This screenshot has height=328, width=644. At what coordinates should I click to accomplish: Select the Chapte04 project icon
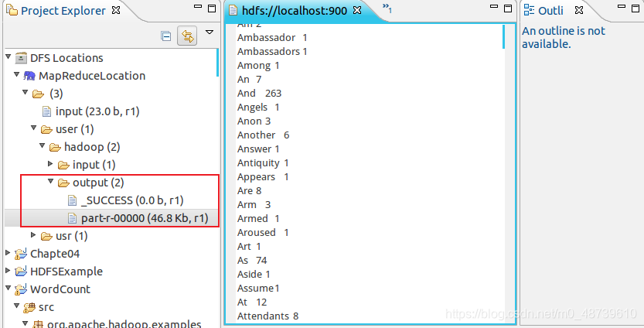point(21,254)
